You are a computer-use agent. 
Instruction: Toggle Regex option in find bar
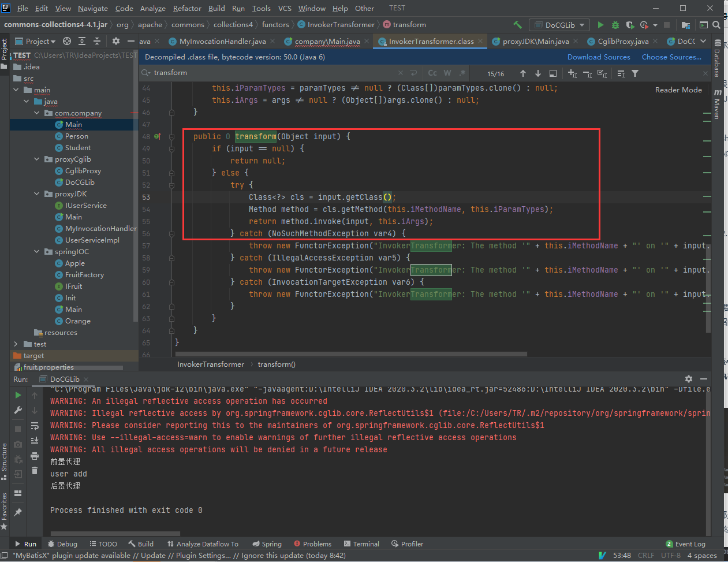click(462, 73)
